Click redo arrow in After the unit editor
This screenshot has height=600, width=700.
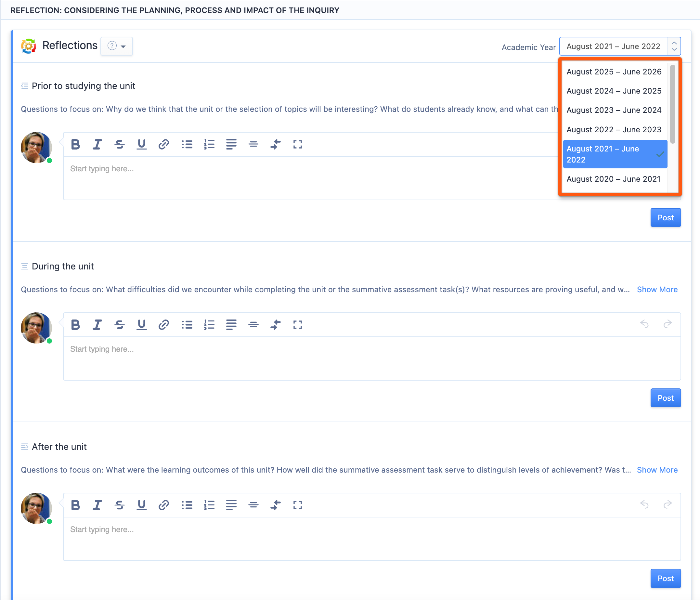668,505
